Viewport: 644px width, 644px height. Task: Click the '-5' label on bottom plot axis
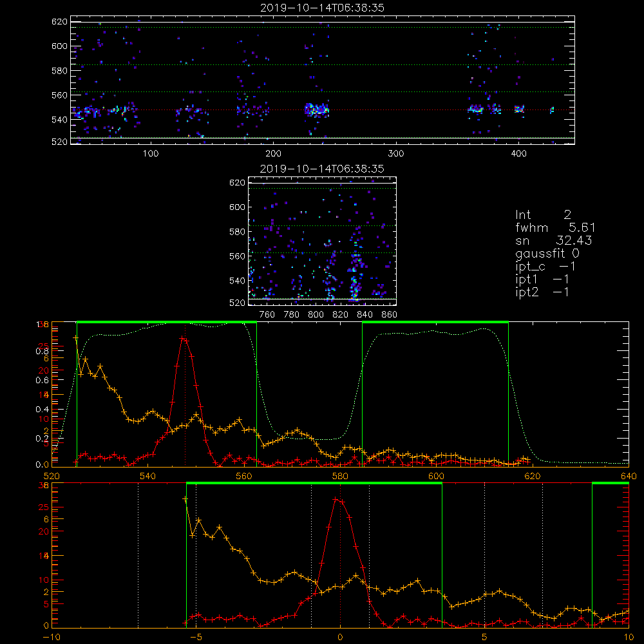(x=196, y=637)
